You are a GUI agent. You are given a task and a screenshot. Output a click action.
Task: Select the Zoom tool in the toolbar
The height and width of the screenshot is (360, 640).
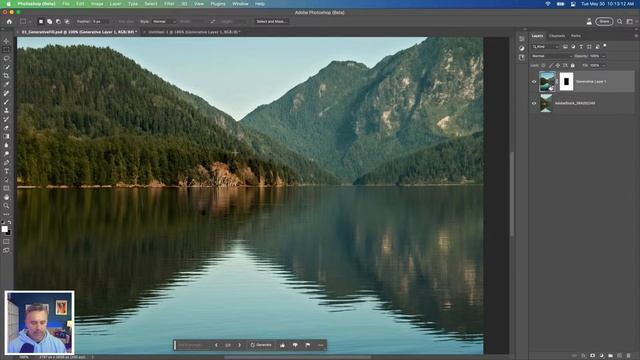[6, 206]
